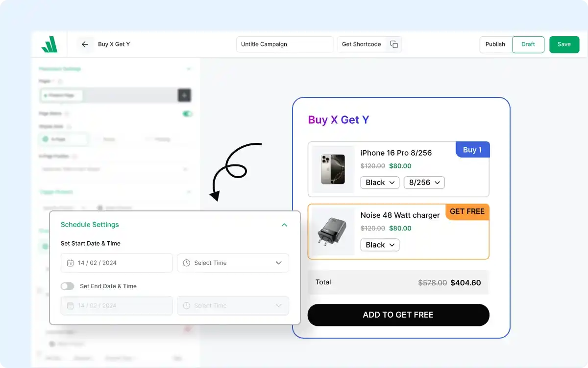Screen dimensions: 588x368
Task: Click the plus icon beside the pages field
Action: click(184, 95)
